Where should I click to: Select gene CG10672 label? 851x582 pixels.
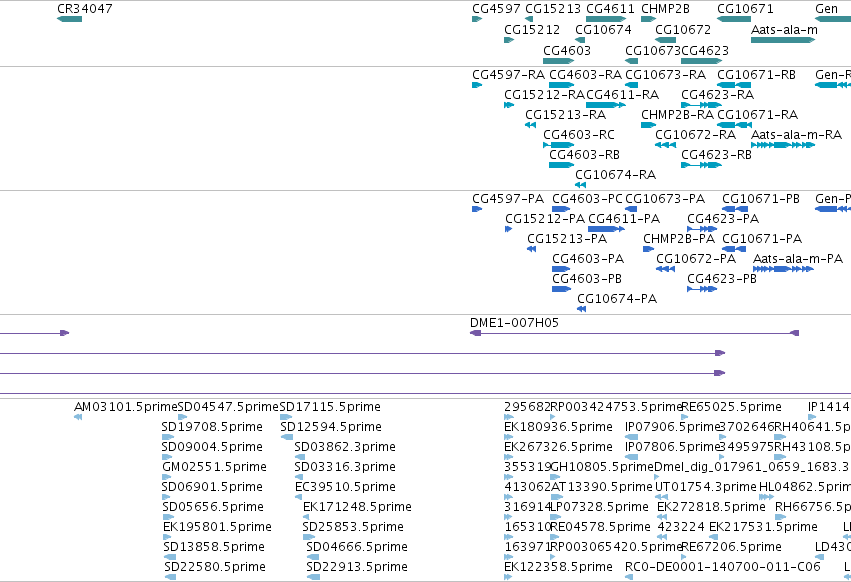(x=683, y=29)
